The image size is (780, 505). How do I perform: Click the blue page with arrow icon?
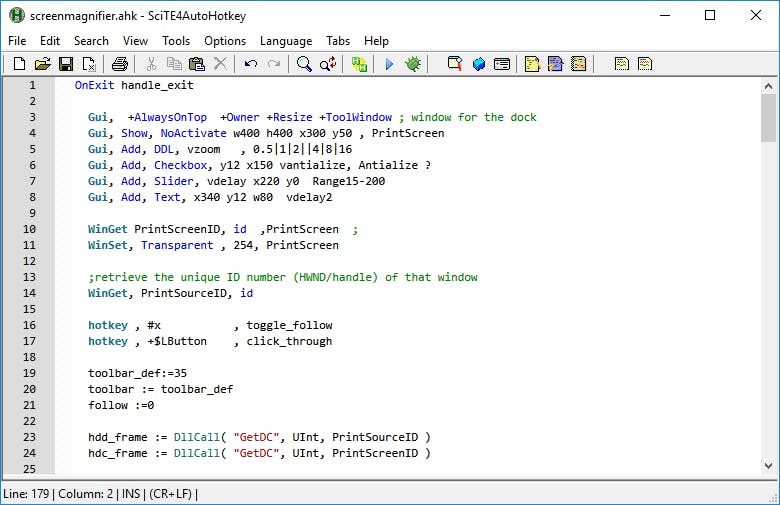[x=555, y=64]
